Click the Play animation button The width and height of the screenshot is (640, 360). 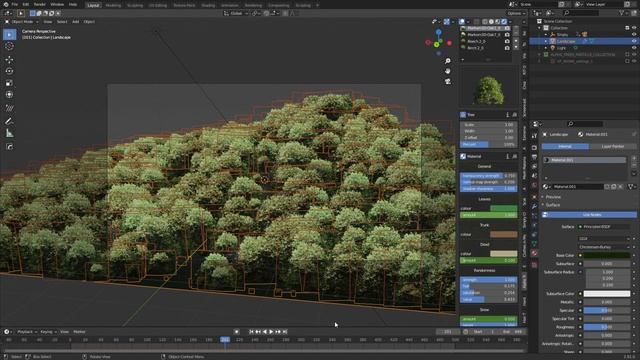pos(271,332)
